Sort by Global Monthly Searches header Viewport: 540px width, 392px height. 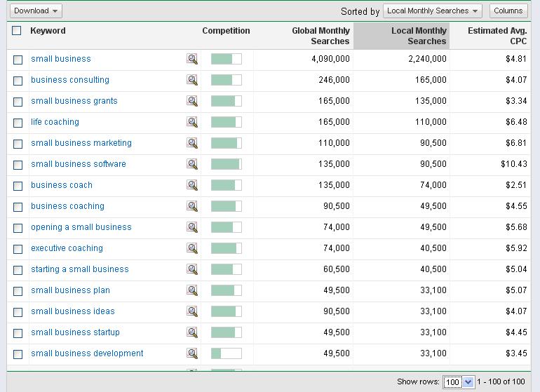pos(320,36)
